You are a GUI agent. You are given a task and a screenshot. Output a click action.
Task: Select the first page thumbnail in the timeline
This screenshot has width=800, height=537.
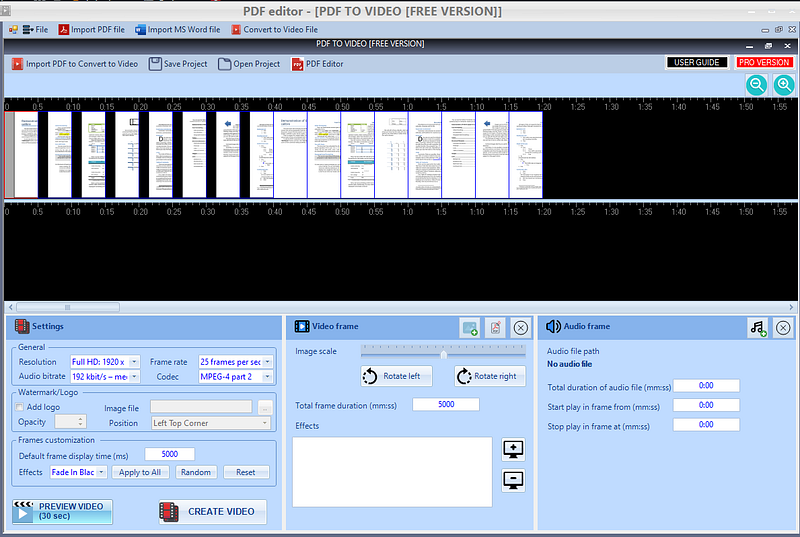coord(21,155)
